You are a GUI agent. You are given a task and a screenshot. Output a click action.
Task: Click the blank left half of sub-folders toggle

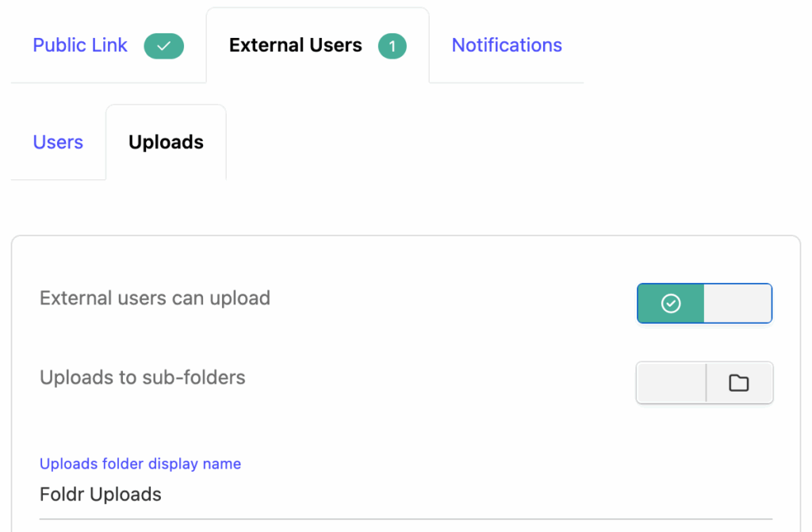671,383
